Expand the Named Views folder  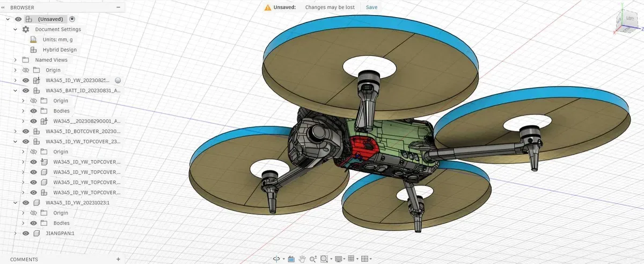click(15, 60)
